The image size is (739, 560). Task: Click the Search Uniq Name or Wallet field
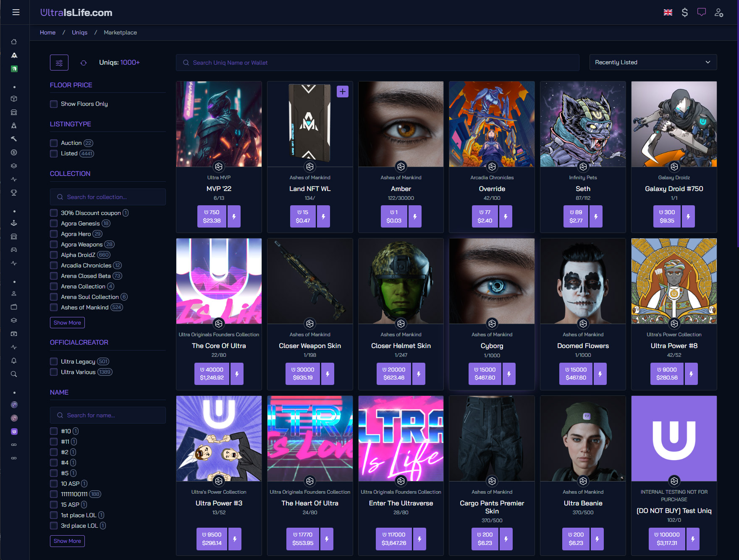pyautogui.click(x=377, y=62)
